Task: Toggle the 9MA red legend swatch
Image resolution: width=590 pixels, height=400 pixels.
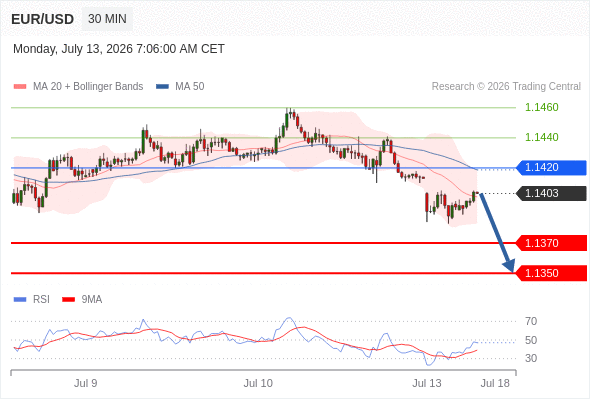Action: pos(68,300)
